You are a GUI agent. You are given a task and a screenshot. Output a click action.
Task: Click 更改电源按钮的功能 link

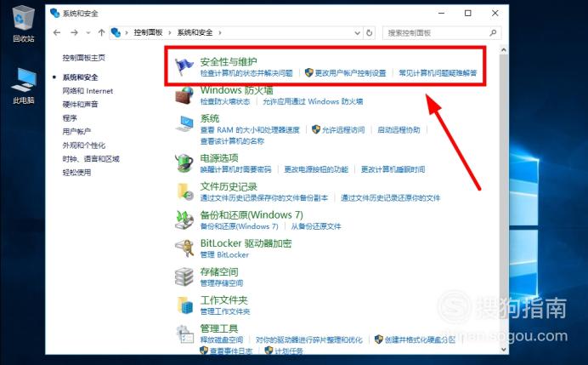click(x=316, y=169)
